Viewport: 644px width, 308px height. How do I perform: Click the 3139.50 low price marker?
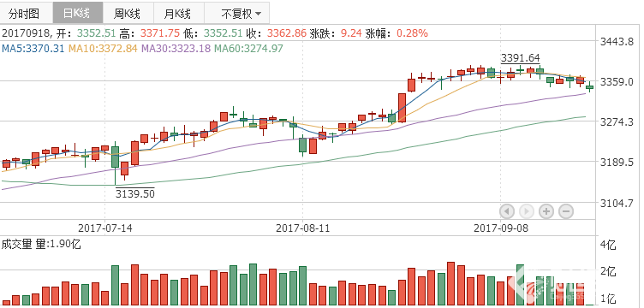(x=135, y=193)
